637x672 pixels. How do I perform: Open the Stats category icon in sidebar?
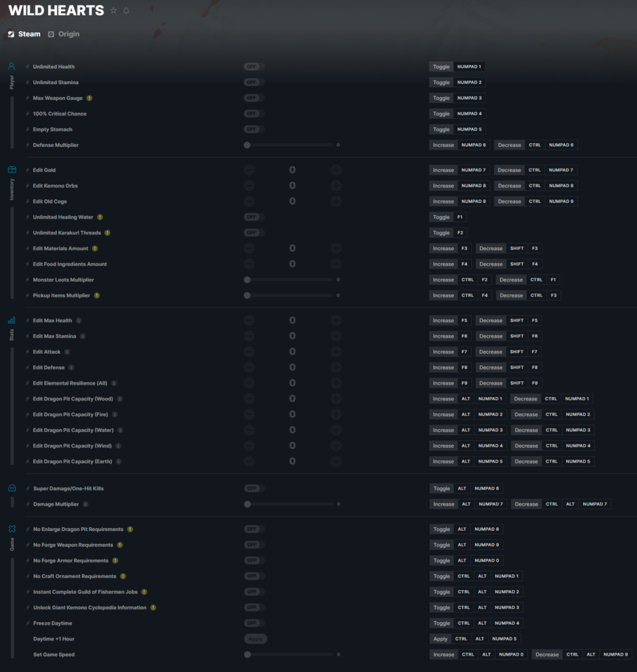(x=12, y=320)
